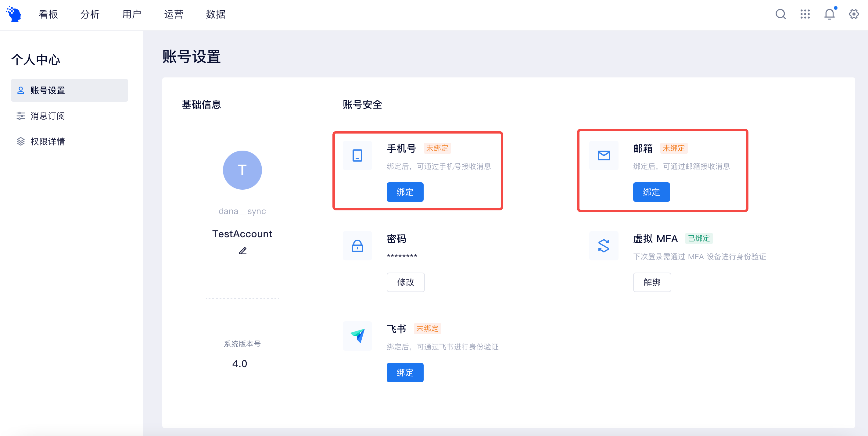Viewport: 868px width, 436px height.
Task: Click the 未绑定 tag next to 手机号
Action: click(x=437, y=148)
